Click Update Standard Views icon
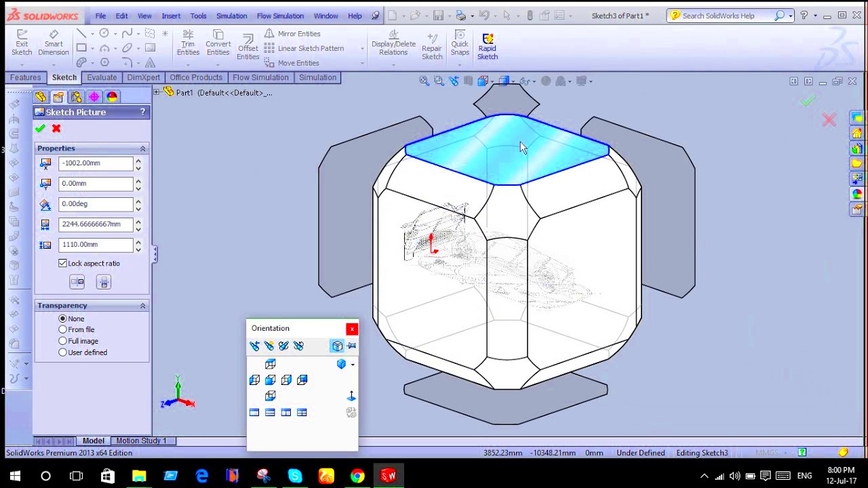The image size is (868, 488). coord(283,346)
